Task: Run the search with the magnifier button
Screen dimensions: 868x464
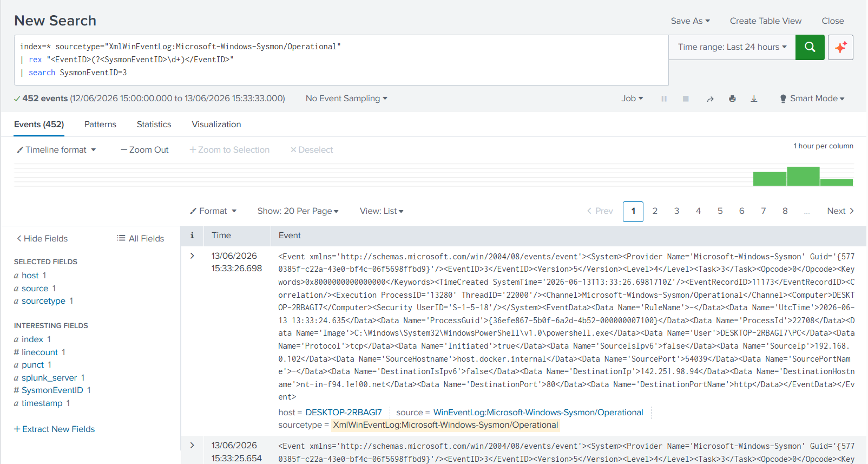Action: pos(810,47)
